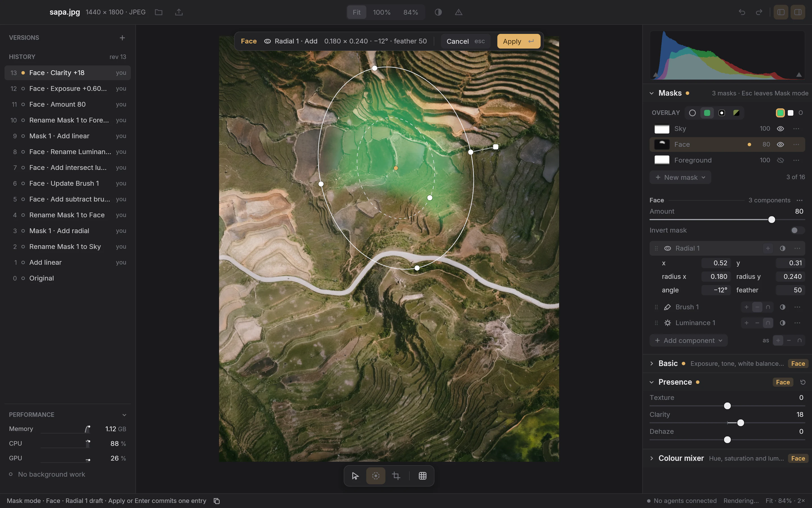
Task: Select no overlay circle mode
Action: [x=692, y=113]
